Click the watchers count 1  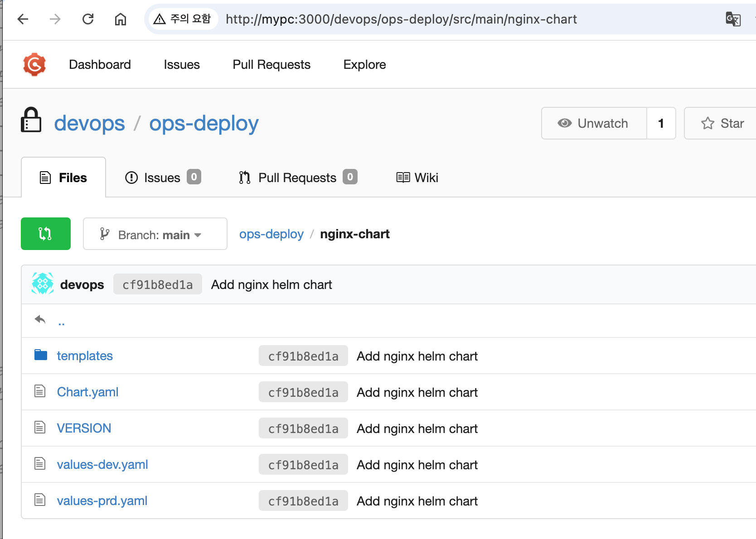click(661, 123)
